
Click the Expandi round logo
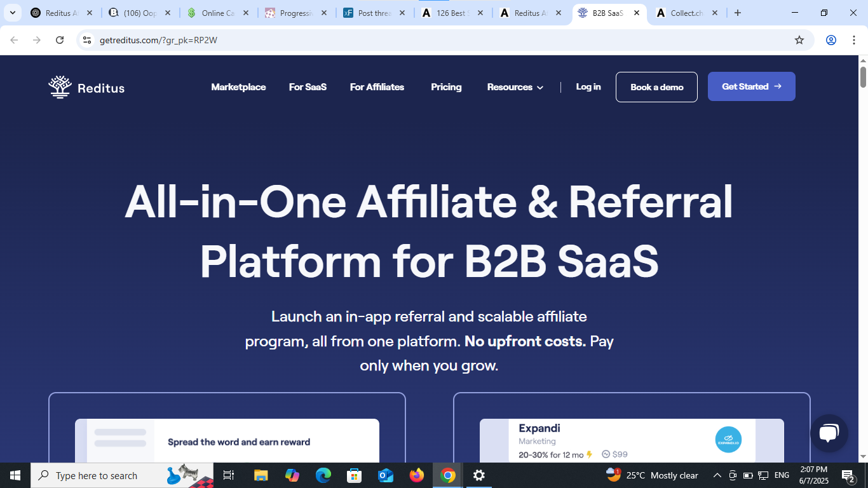point(728,440)
